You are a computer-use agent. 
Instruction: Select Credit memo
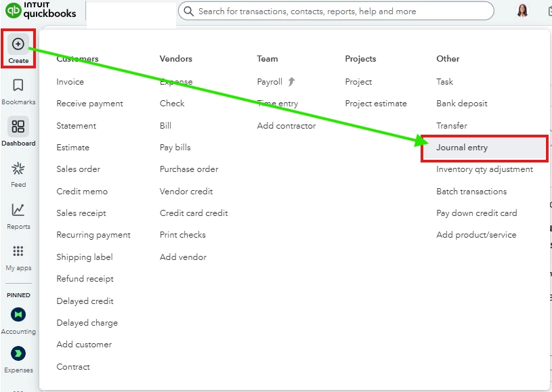[82, 192]
